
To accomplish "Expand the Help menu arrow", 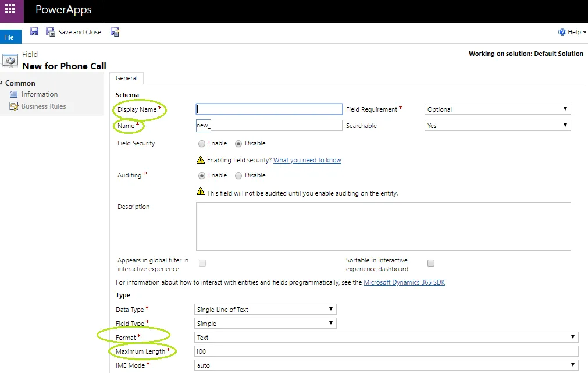I will [x=585, y=33].
